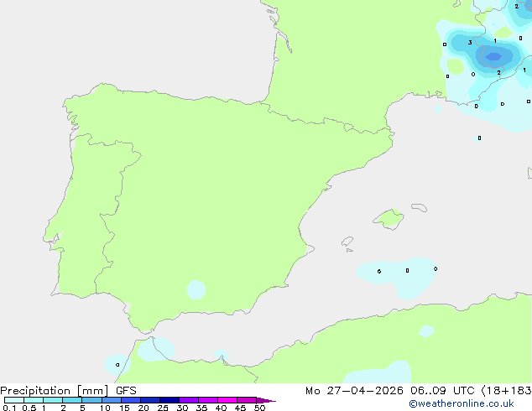Click the over-50 arrow tip of legend
The height and width of the screenshot is (411, 532).
pyautogui.click(x=266, y=400)
